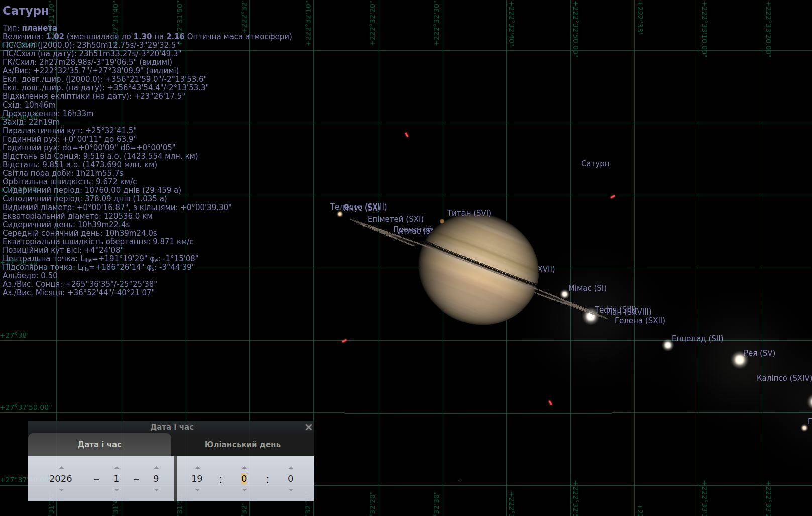Decrease the year with the down arrow
The image size is (812, 516).
click(61, 490)
